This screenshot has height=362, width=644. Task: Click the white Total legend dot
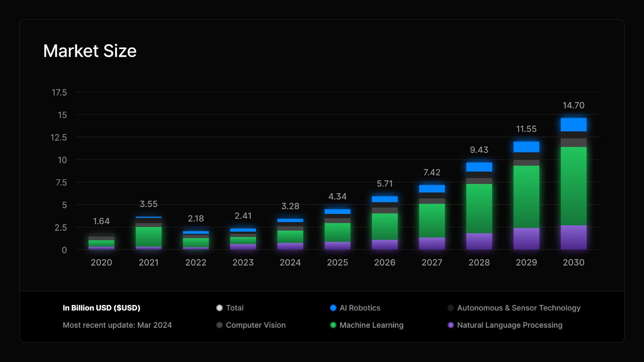[x=219, y=308]
